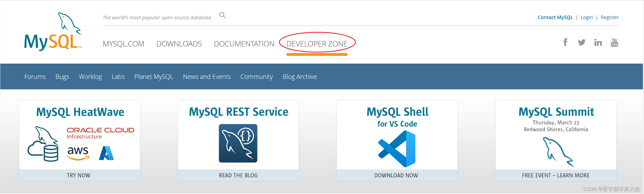Screen dimensions: 644x194
Task: Open the Bugs submenu item
Action: tap(62, 77)
